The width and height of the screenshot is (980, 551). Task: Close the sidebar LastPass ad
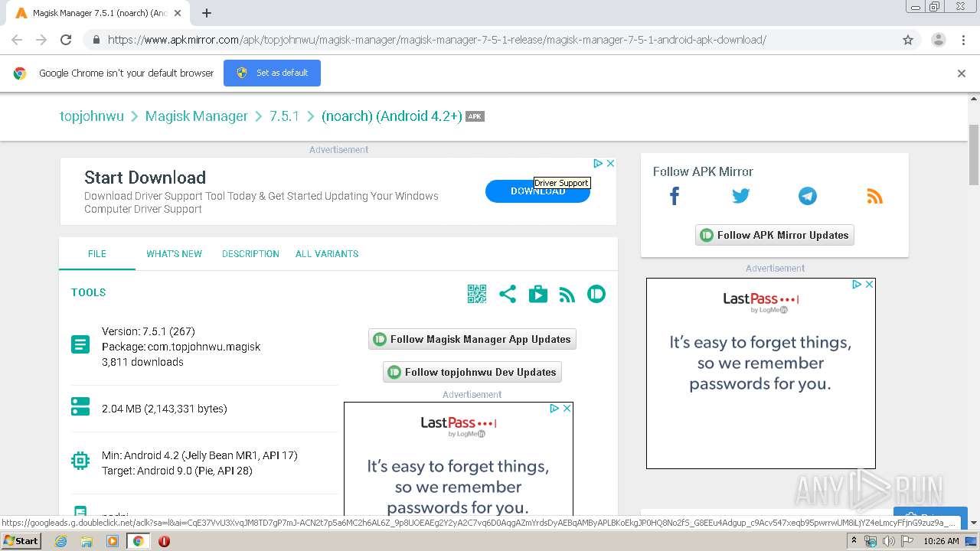[x=869, y=284]
